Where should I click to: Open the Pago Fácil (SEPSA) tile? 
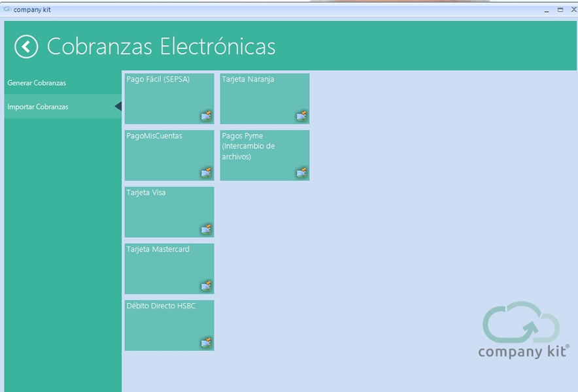click(169, 99)
